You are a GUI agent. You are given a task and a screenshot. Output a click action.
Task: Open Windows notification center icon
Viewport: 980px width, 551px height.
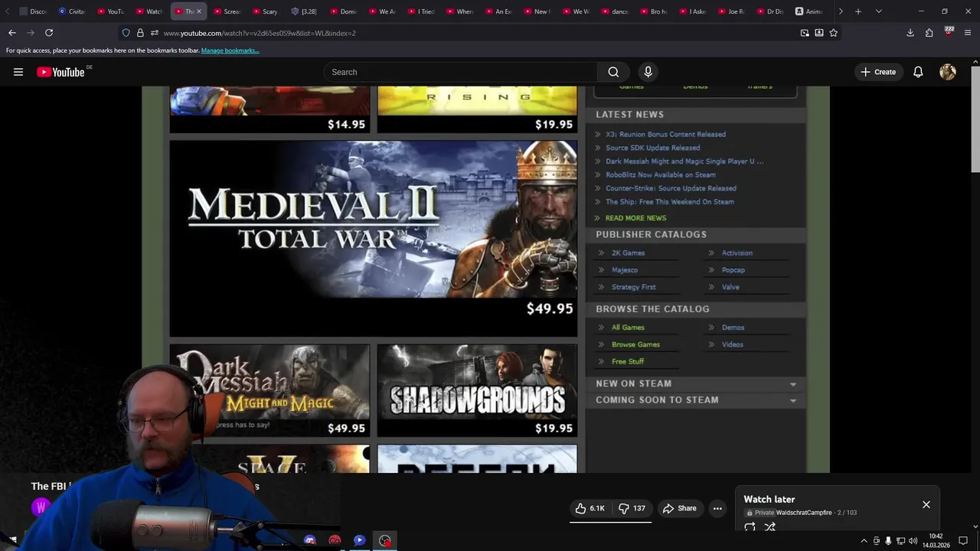tap(963, 541)
